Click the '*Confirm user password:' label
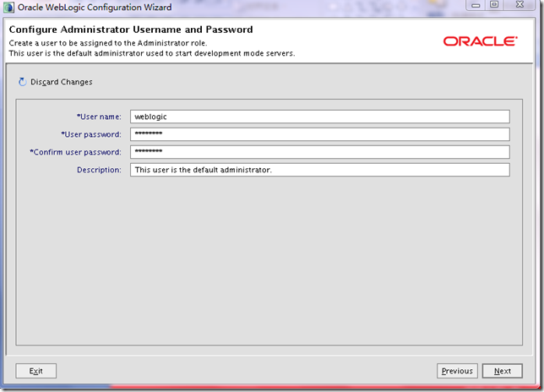This screenshot has height=392, width=544. point(76,152)
